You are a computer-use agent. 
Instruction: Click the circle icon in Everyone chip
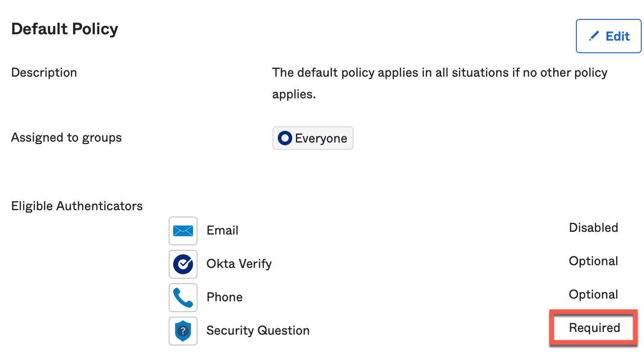click(x=285, y=138)
